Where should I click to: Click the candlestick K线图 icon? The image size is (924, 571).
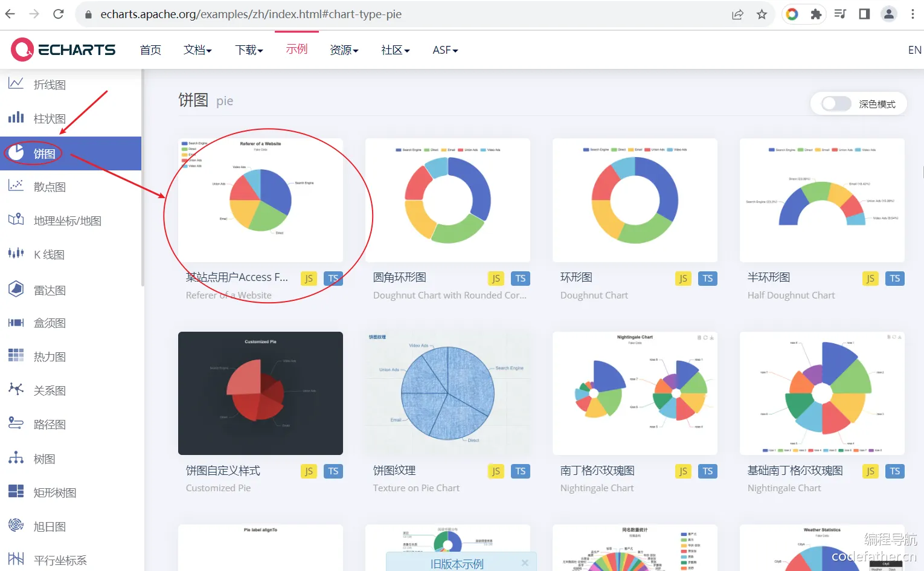pyautogui.click(x=16, y=253)
